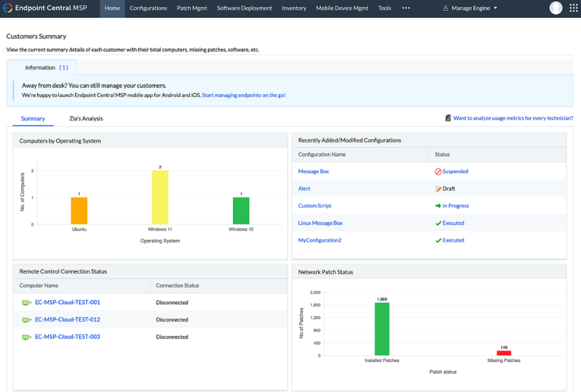Click the Suspended status icon for Message Box

coord(438,172)
